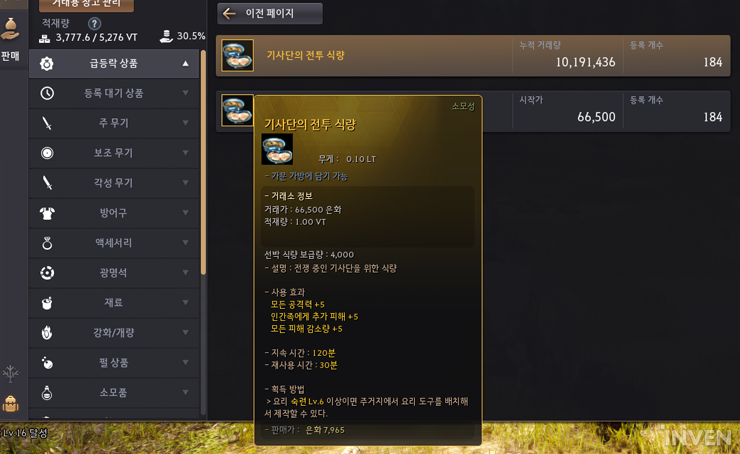The width and height of the screenshot is (740, 454).
Task: Open the 판매 hand-and-pouch icon
Action: (10, 29)
